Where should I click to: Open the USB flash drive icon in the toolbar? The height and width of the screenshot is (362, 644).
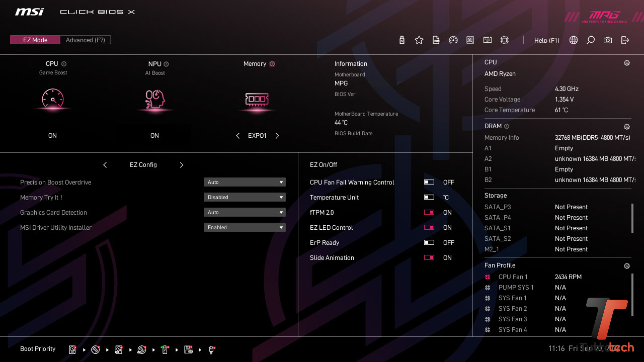pos(401,40)
